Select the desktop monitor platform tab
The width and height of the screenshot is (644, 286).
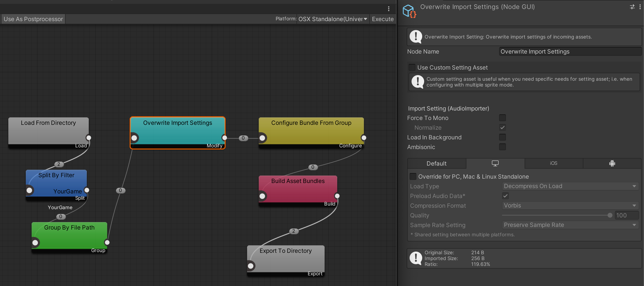[495, 163]
